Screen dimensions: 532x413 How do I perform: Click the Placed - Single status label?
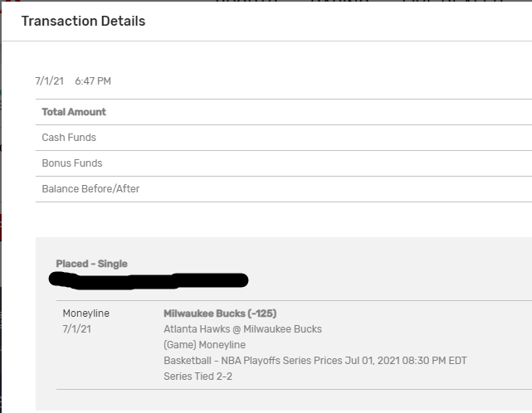(91, 264)
